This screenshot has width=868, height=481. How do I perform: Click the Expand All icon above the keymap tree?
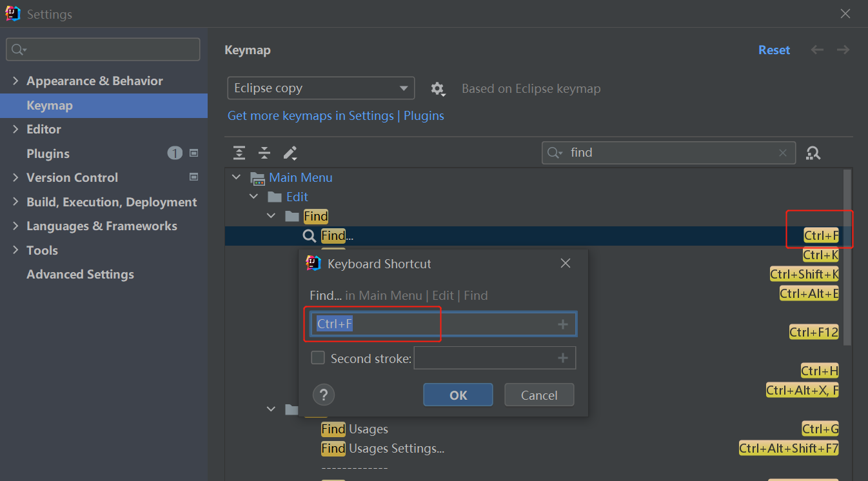[x=239, y=153]
